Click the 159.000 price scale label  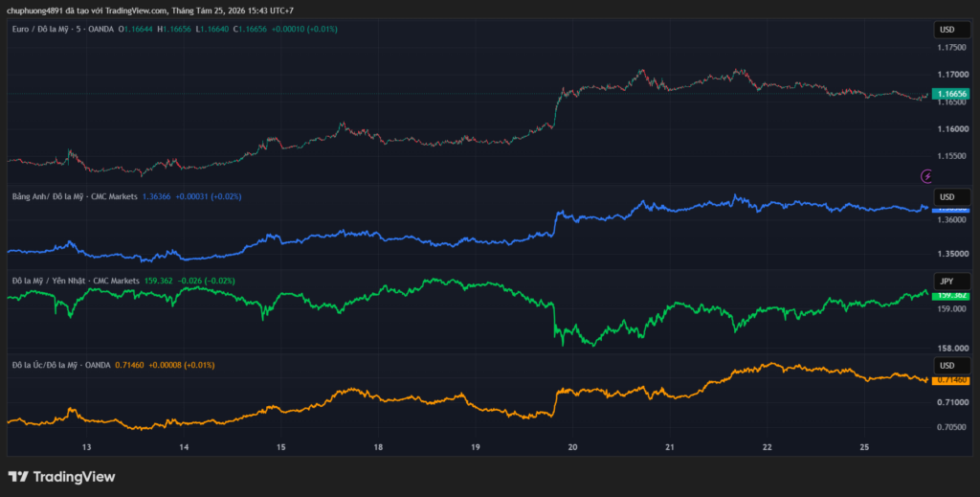952,308
